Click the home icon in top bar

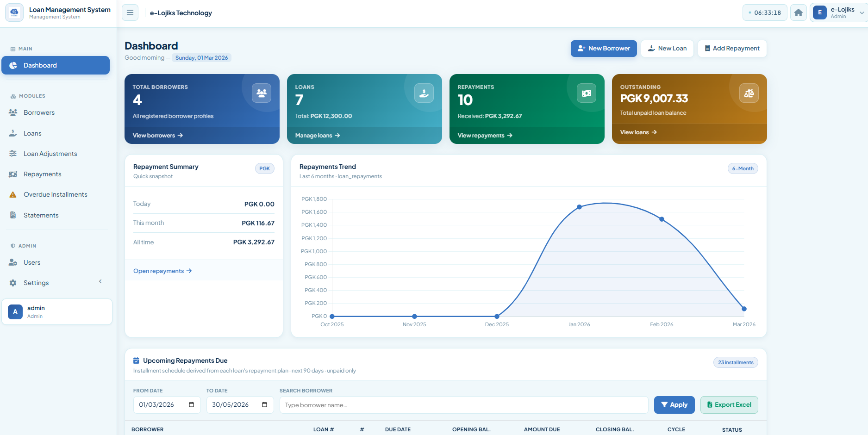point(799,13)
